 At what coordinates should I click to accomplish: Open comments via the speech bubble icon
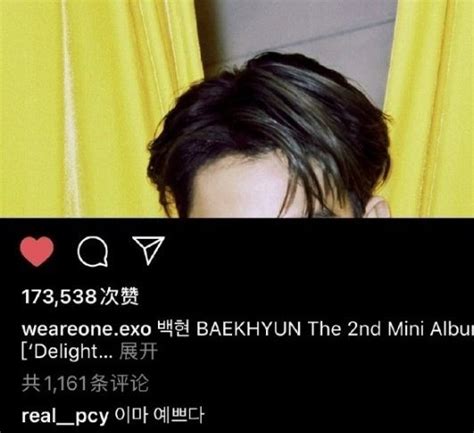click(x=93, y=251)
